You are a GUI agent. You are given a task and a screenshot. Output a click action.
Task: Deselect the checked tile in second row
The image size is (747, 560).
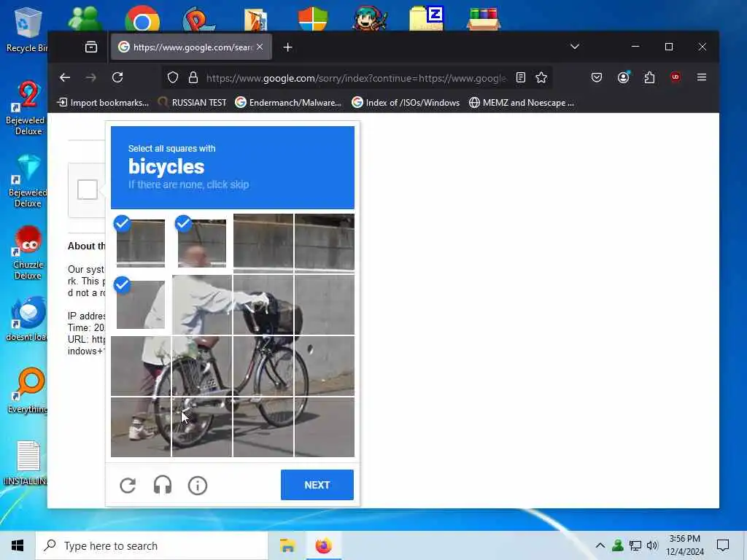point(141,304)
